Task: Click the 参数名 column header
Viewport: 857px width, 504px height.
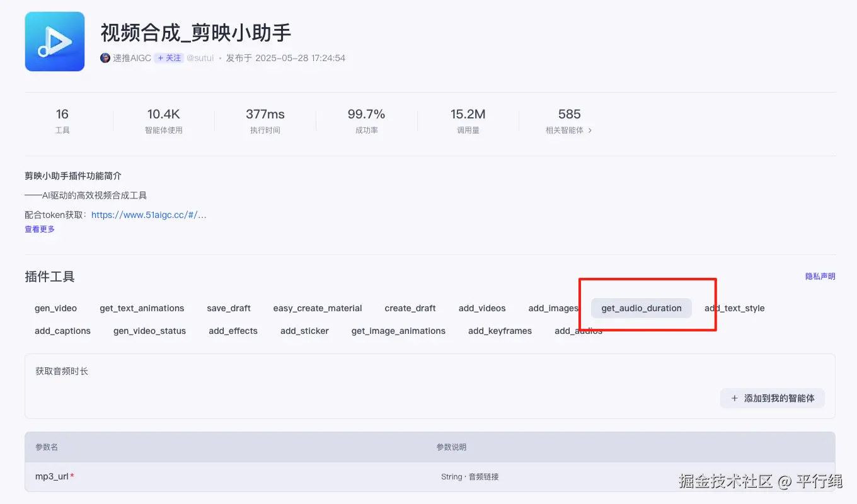Action: pos(47,447)
